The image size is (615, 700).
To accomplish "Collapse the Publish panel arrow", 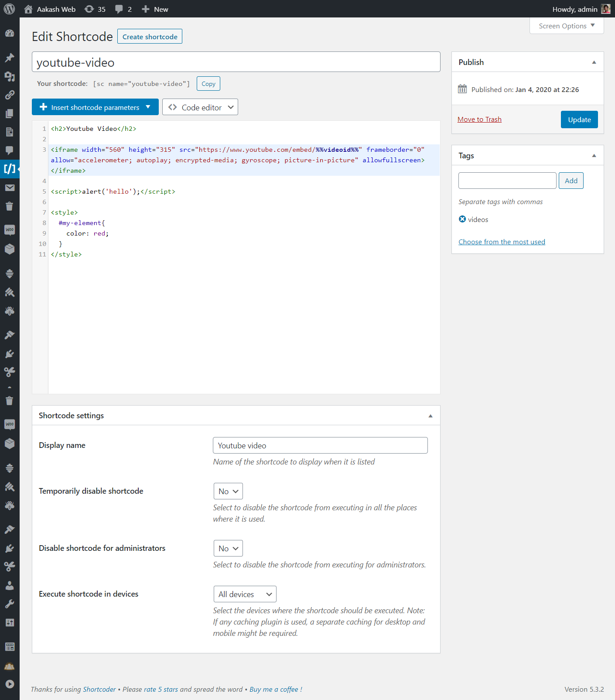I will point(594,62).
